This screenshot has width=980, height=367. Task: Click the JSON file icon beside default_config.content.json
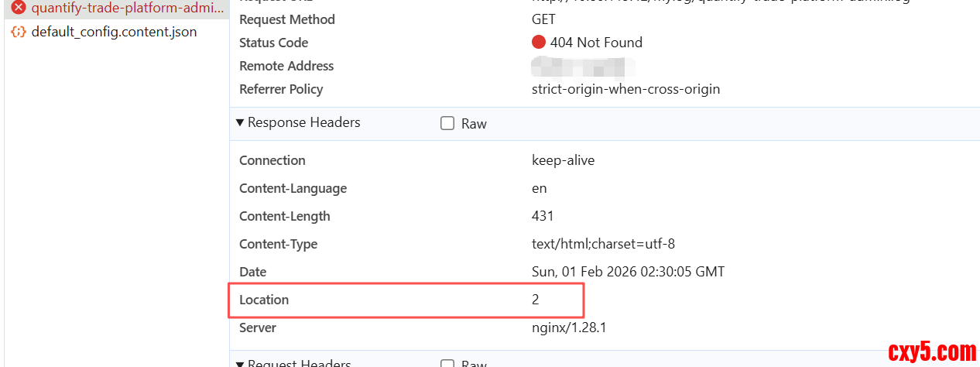coord(19,32)
